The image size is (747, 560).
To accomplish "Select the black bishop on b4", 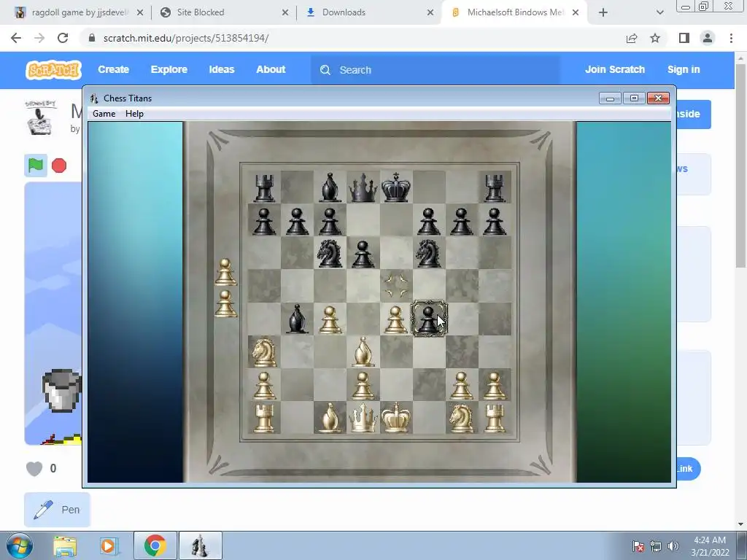I will 297,319.
